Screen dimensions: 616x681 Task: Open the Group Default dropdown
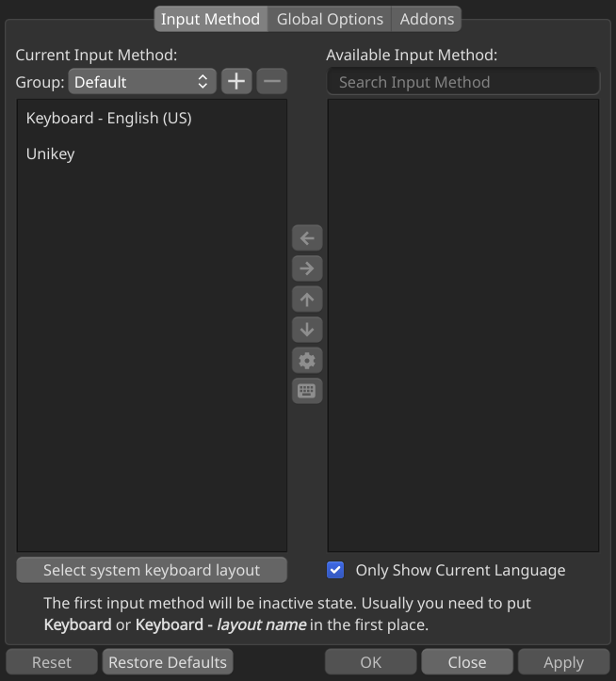141,82
